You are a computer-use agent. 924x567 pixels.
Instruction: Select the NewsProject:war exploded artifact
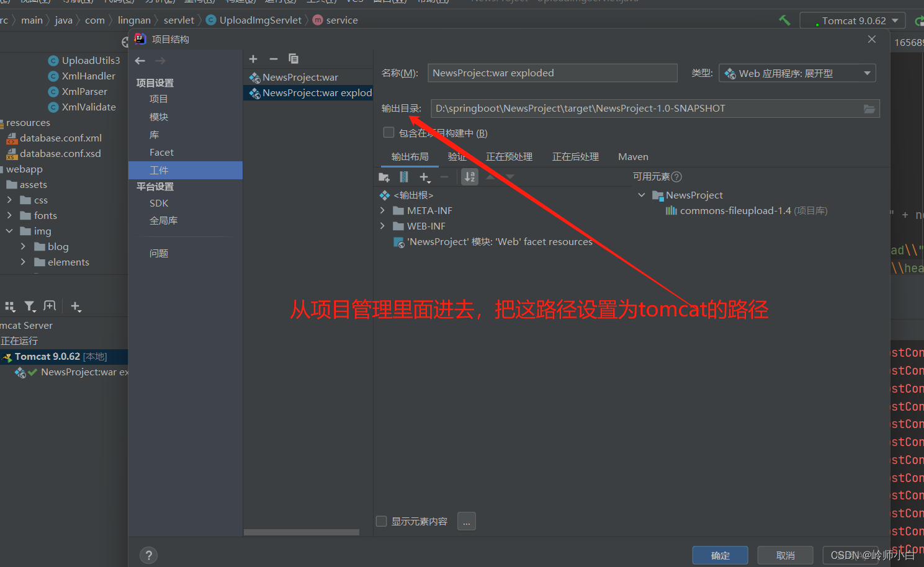point(308,93)
